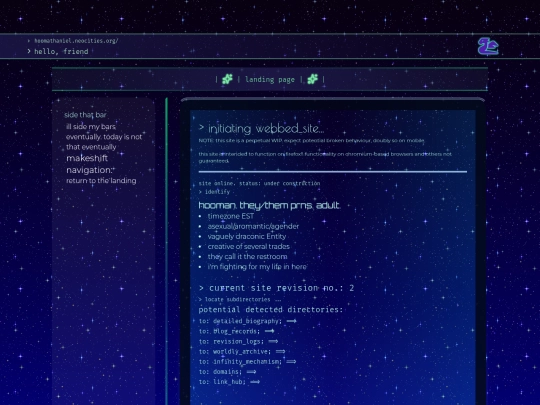Click the 'ill side my bars eventually' sidebar paragraph
This screenshot has width=540, height=405.
(104, 137)
